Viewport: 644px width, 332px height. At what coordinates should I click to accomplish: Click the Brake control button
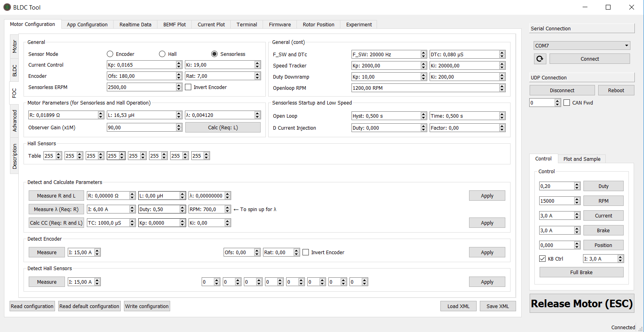(603, 230)
